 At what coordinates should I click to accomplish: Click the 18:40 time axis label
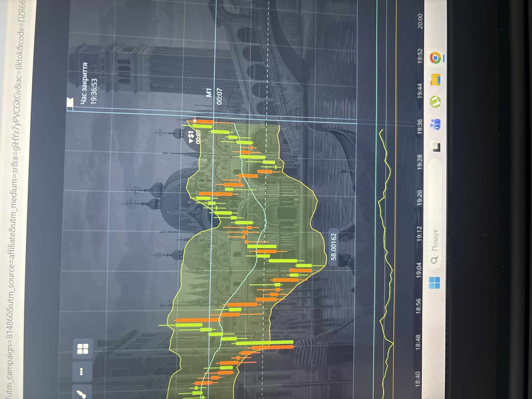click(x=418, y=379)
